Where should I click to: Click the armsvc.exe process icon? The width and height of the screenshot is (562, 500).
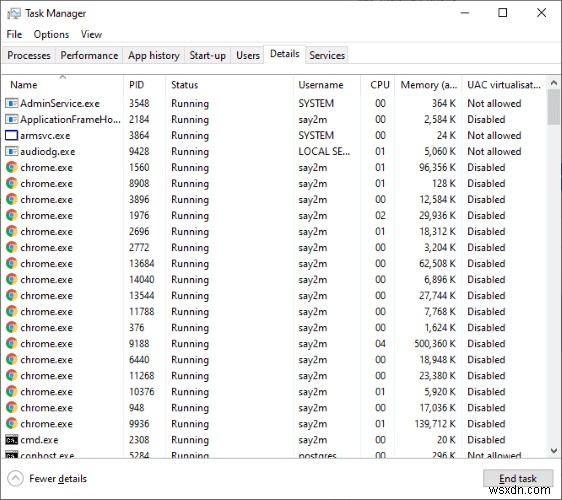click(11, 135)
